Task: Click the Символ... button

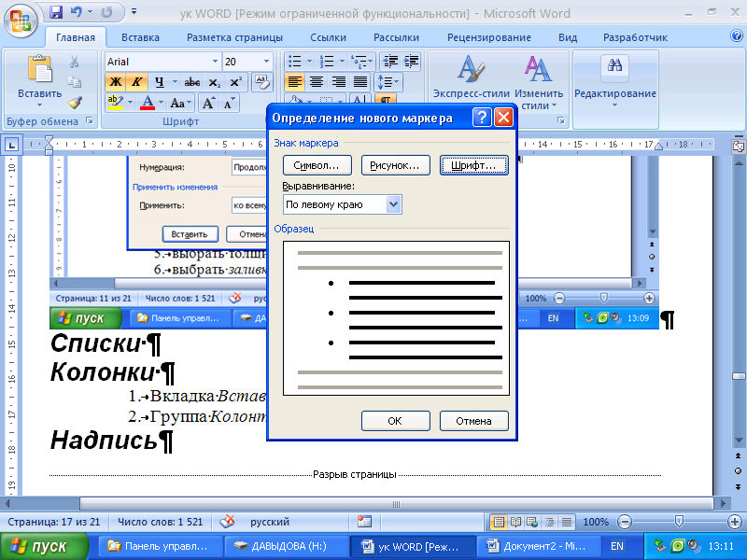Action: tap(317, 165)
